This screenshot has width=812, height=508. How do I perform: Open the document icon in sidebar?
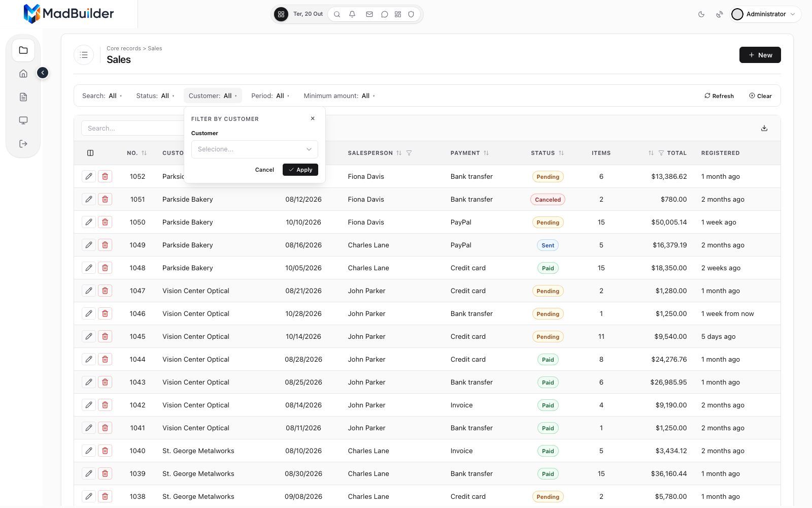click(23, 97)
